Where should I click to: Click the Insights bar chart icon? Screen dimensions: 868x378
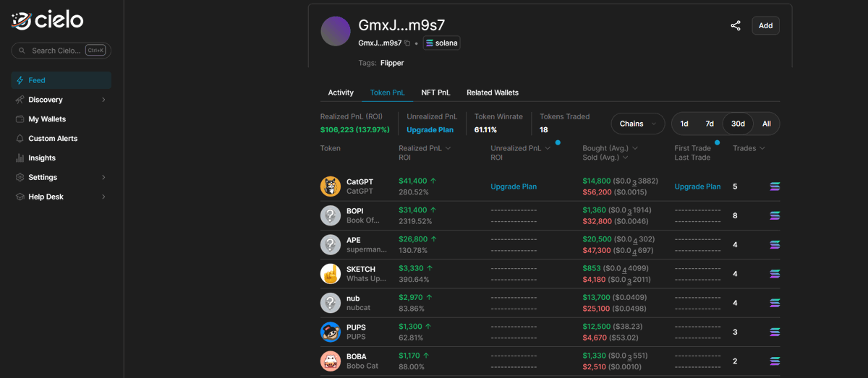(x=20, y=158)
